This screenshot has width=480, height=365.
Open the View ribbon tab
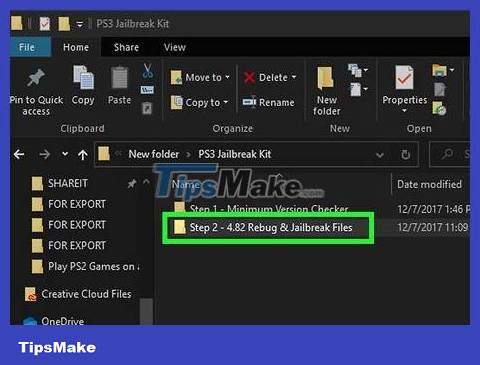tap(174, 47)
